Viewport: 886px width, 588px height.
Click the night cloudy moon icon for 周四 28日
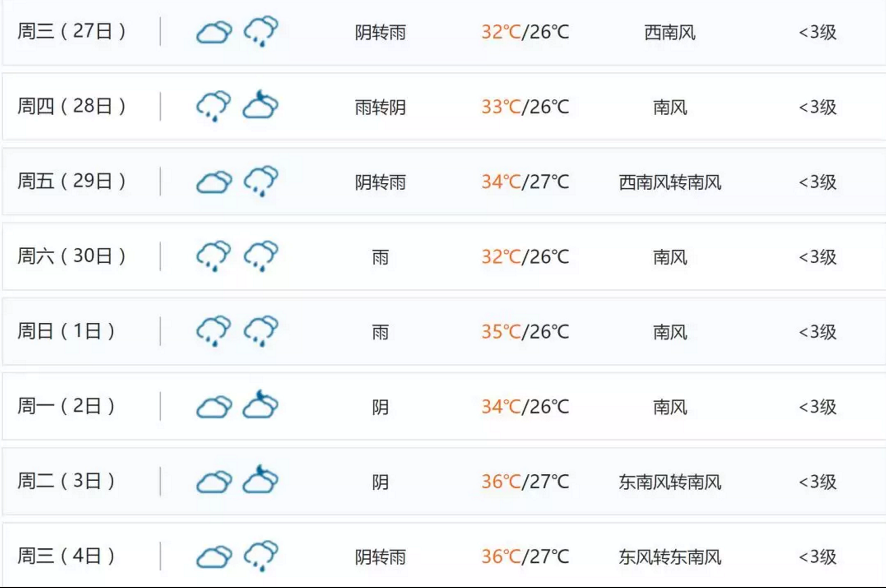tap(260, 104)
